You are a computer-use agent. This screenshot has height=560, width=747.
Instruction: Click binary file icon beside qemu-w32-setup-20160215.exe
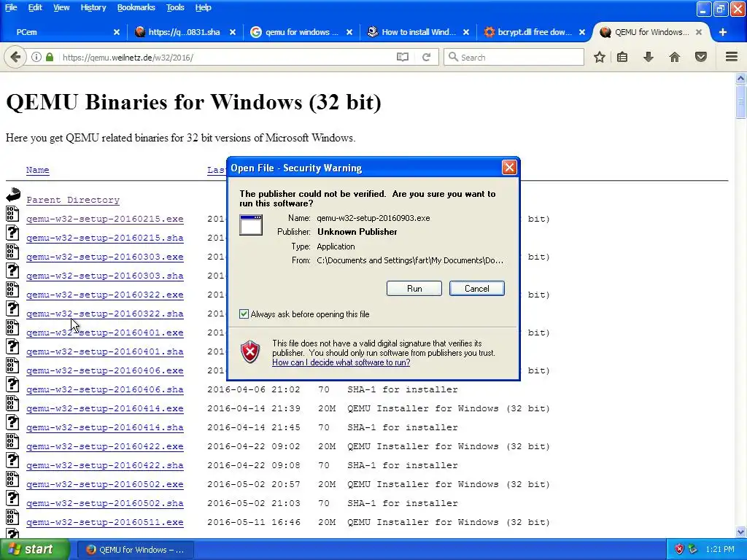[x=12, y=214]
